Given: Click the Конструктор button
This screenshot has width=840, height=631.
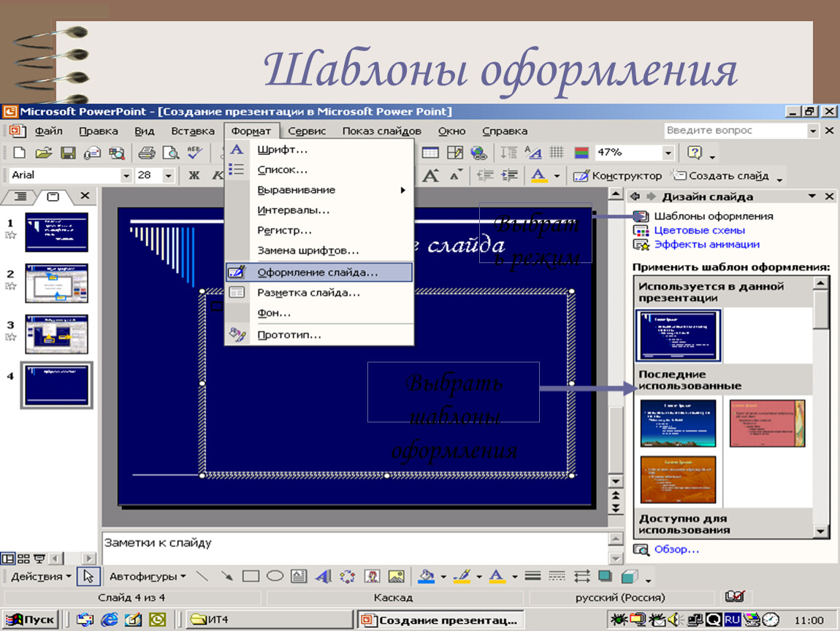Looking at the screenshot, I should [x=618, y=176].
